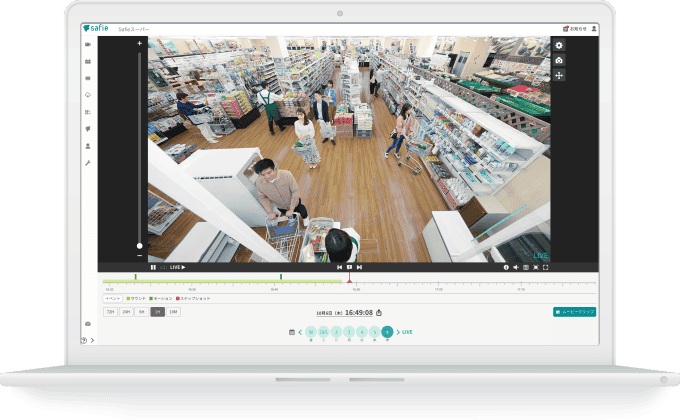Select the 72H timeline range tab
The width and height of the screenshot is (680, 420).
pos(110,312)
